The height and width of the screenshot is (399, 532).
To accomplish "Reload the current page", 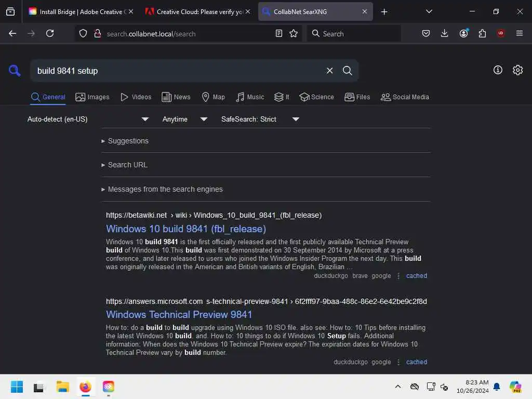I will 50,33.
